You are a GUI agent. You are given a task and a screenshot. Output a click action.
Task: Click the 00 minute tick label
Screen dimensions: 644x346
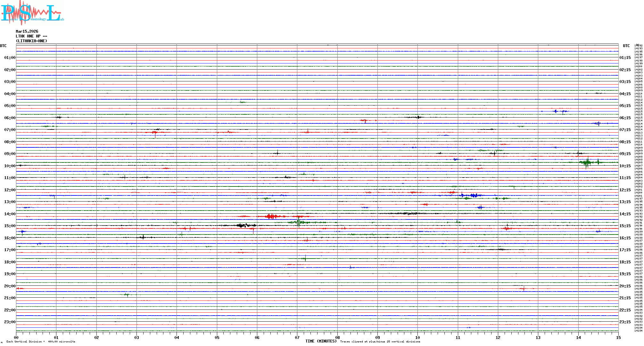pyautogui.click(x=16, y=338)
